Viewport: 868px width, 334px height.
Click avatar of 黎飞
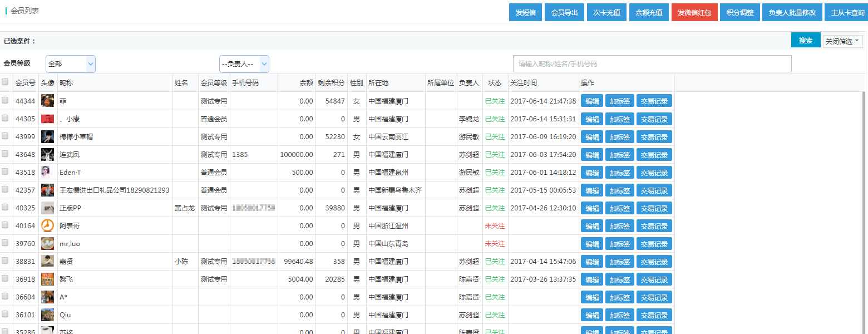coord(48,279)
